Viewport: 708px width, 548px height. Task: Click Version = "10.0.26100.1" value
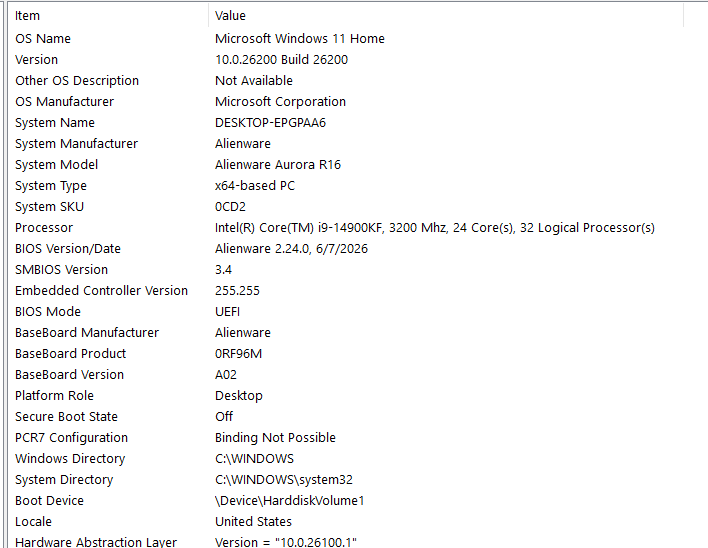pyautogui.click(x=286, y=542)
